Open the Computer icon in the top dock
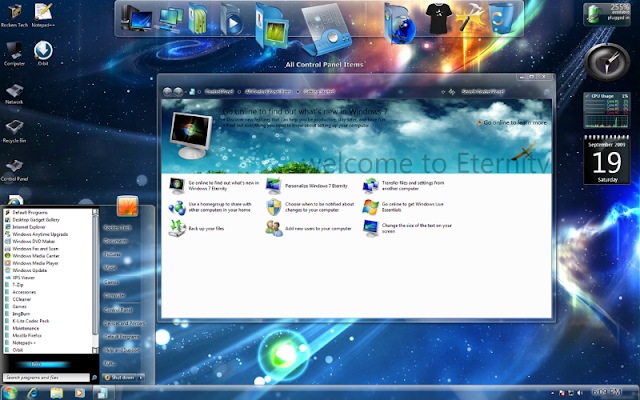640x400 pixels. click(136, 18)
